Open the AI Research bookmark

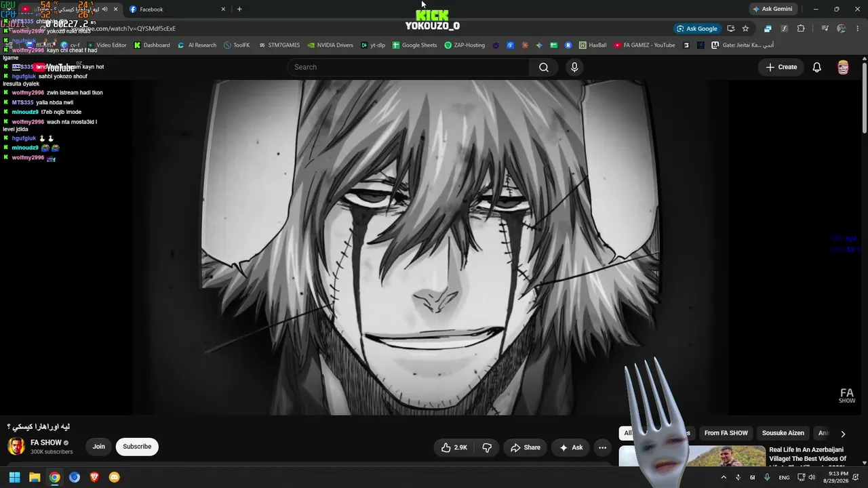click(x=197, y=45)
